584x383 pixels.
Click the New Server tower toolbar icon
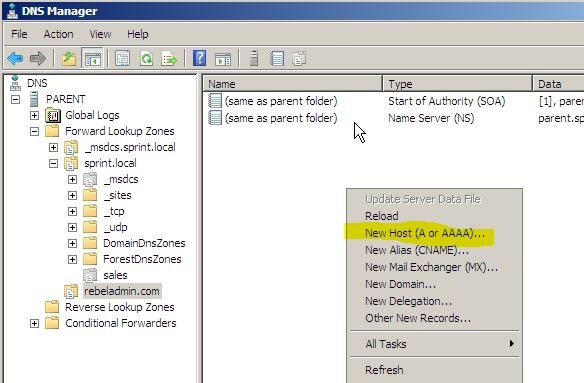(x=254, y=58)
